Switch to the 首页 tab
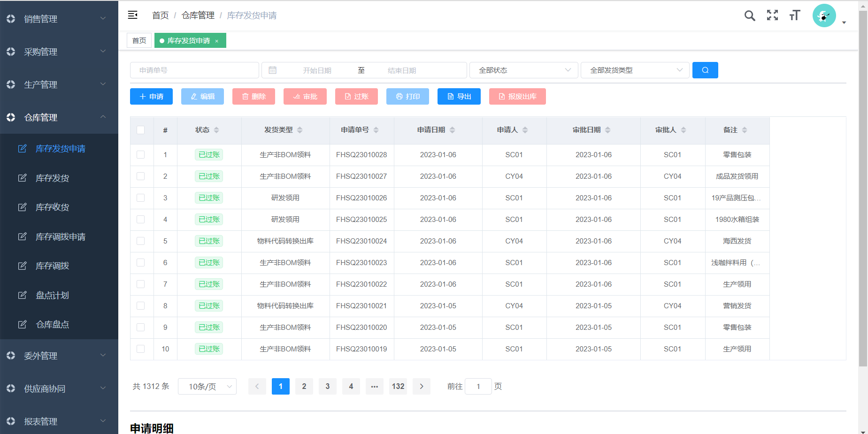868x434 pixels. tap(139, 41)
